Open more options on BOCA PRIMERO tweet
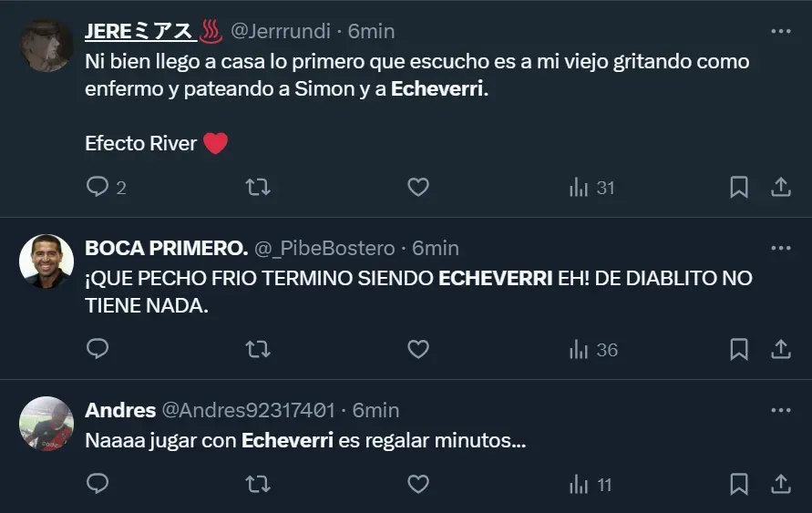The height and width of the screenshot is (513, 812). [x=781, y=248]
